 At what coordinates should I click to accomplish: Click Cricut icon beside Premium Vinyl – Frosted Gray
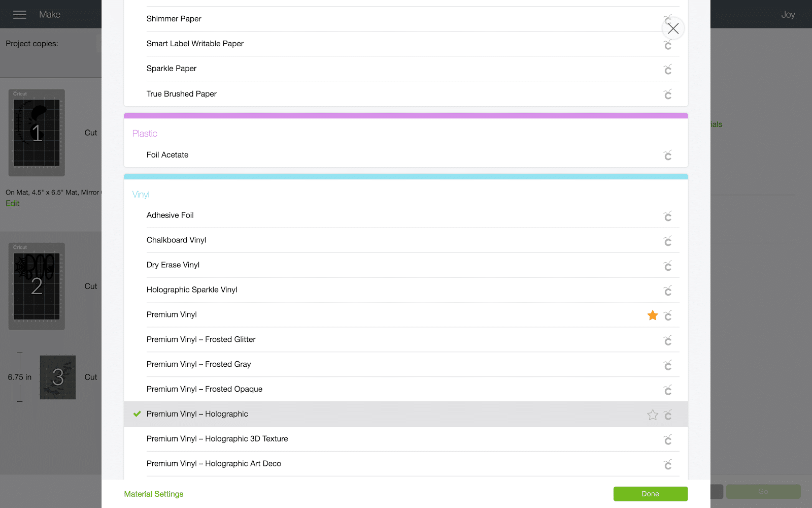(x=668, y=365)
